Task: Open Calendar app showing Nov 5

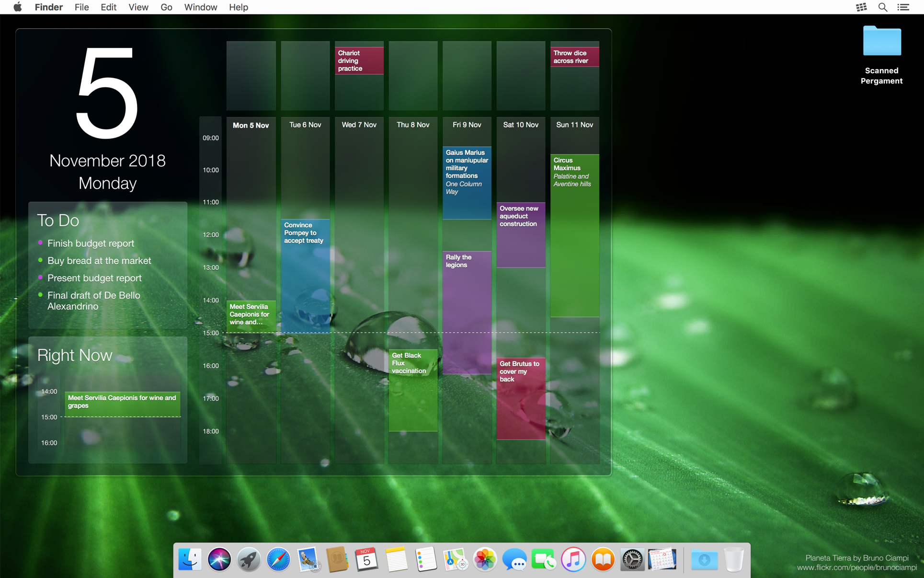Action: coord(366,559)
